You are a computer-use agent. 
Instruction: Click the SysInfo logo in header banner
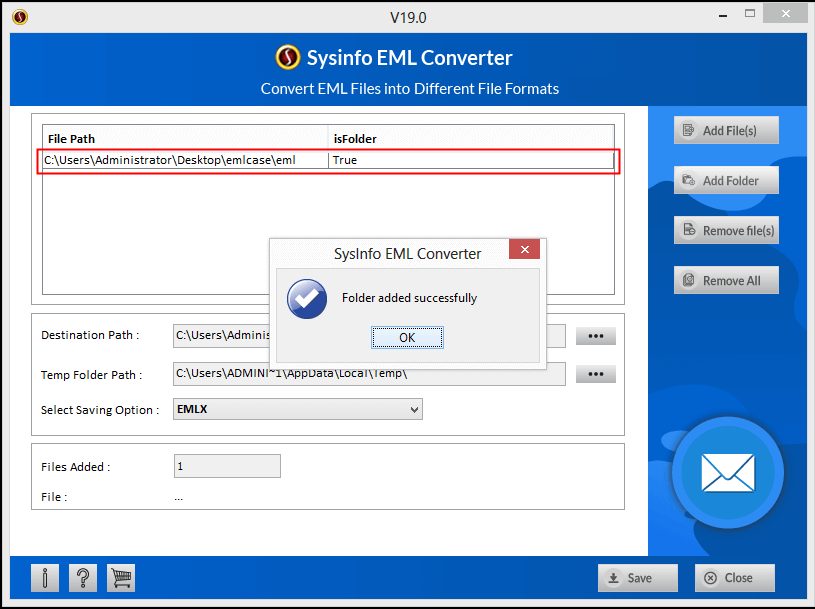pyautogui.click(x=288, y=58)
